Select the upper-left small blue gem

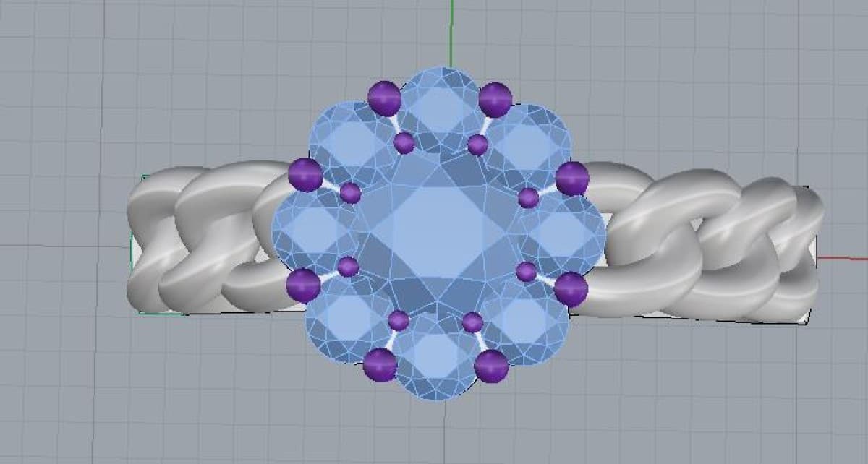(x=351, y=143)
